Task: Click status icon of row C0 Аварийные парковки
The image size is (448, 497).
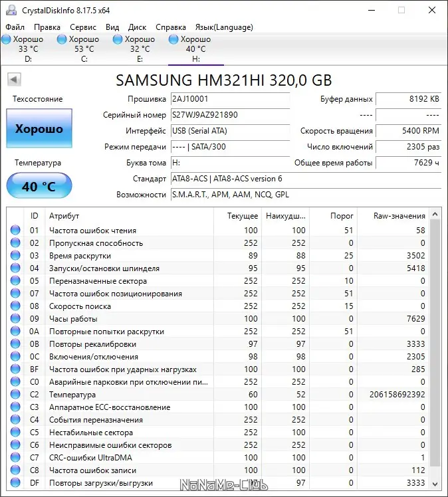Action: [x=15, y=381]
